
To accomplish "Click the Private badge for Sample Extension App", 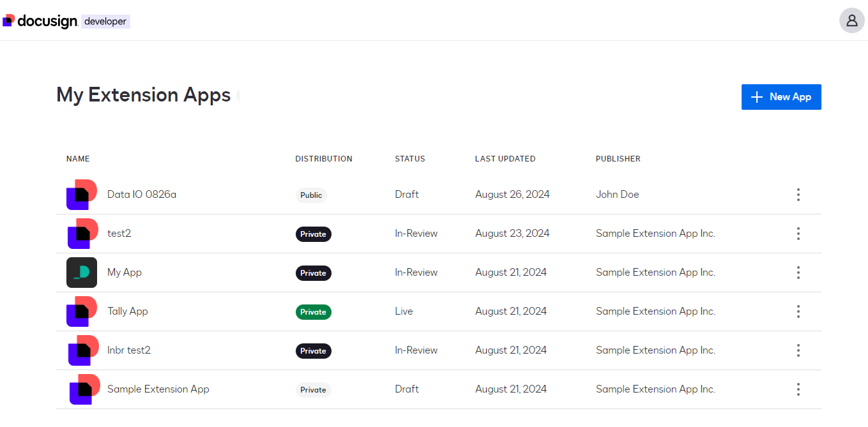I will pos(314,390).
